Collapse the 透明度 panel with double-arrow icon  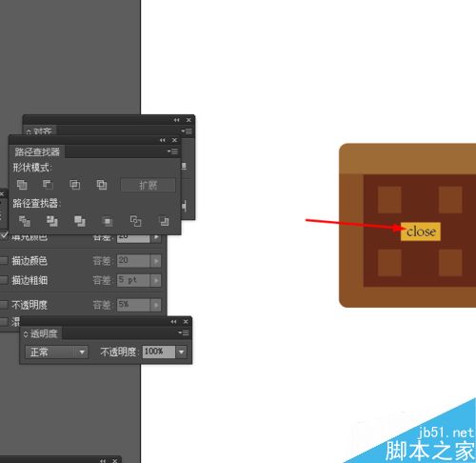coord(173,322)
